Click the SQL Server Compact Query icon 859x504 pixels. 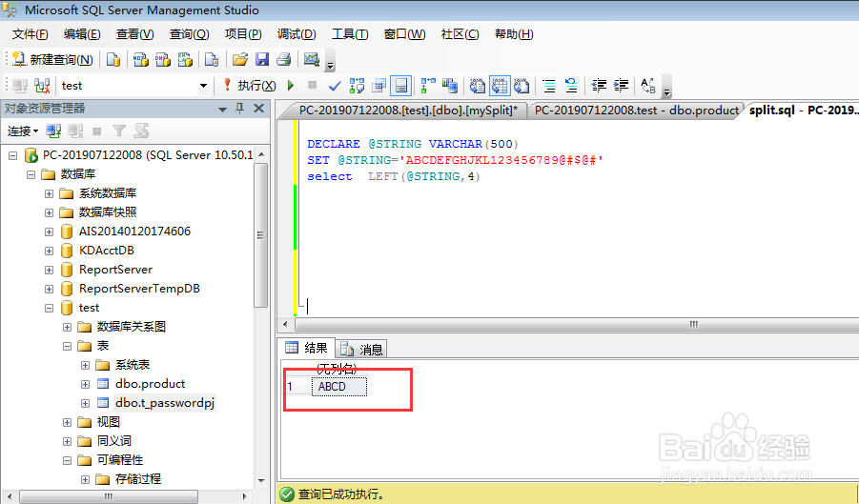click(212, 59)
